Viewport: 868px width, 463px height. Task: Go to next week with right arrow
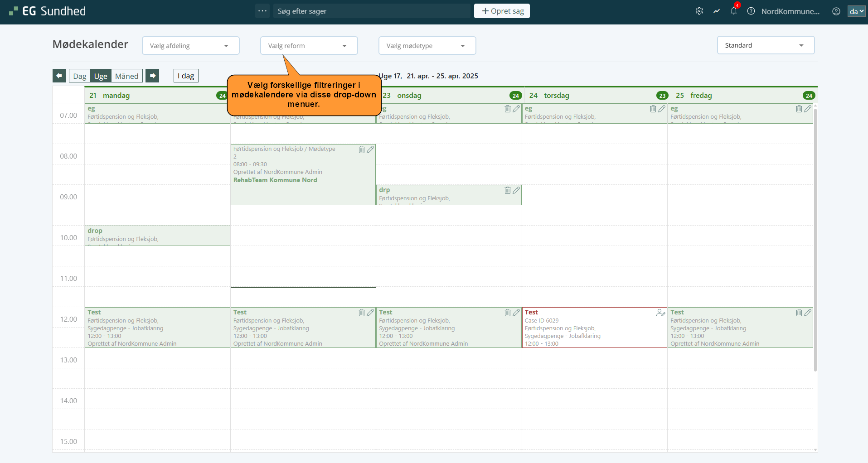pyautogui.click(x=153, y=76)
